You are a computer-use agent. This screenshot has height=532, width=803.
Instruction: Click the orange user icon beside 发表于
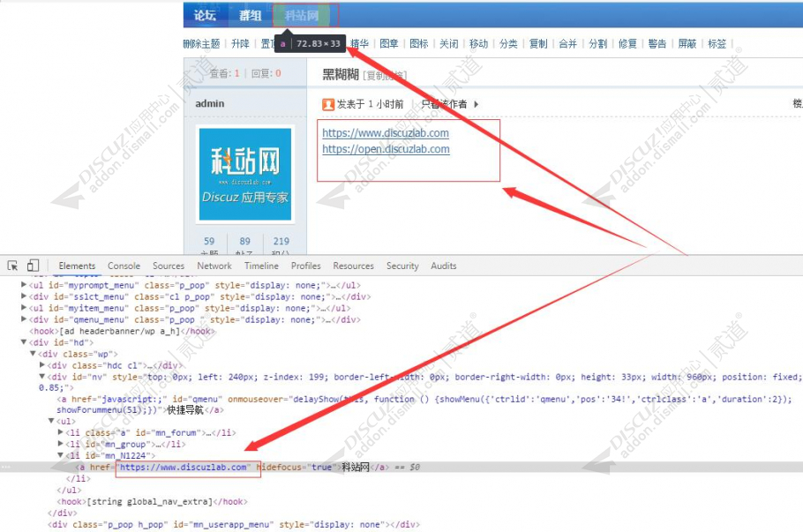point(327,104)
